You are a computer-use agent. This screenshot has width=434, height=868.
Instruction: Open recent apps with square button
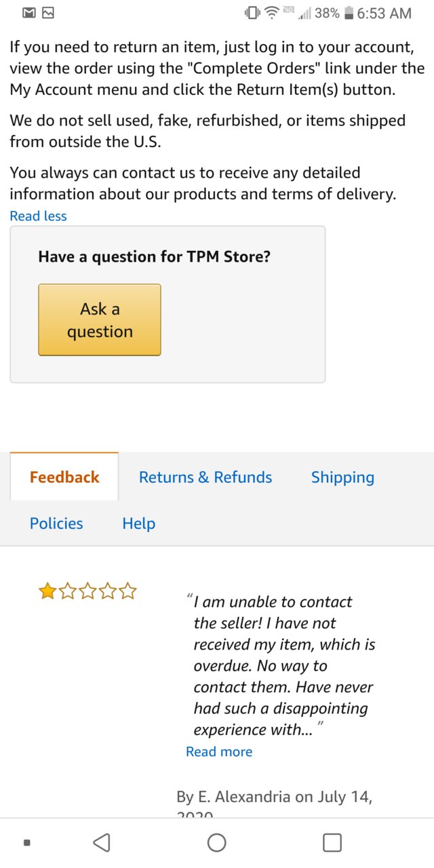point(332,842)
